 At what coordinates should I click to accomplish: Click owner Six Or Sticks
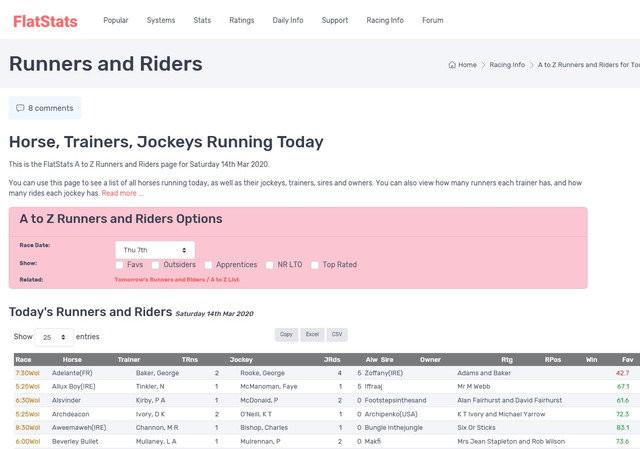pos(476,428)
